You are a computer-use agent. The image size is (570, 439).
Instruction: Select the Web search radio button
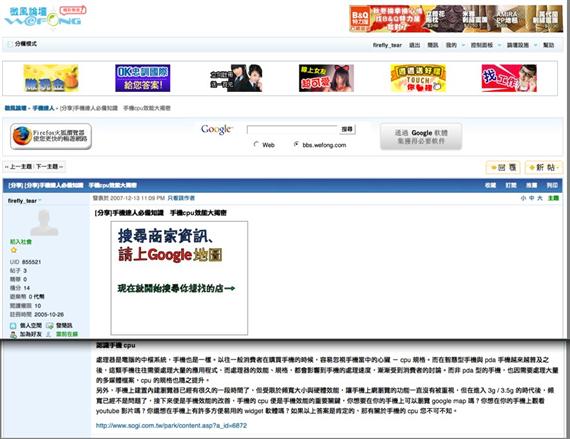(x=256, y=144)
